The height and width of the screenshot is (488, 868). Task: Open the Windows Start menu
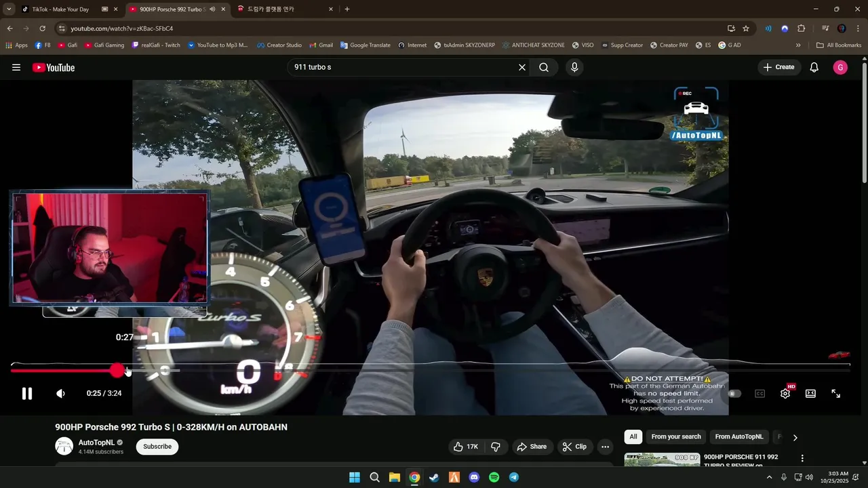355,477
